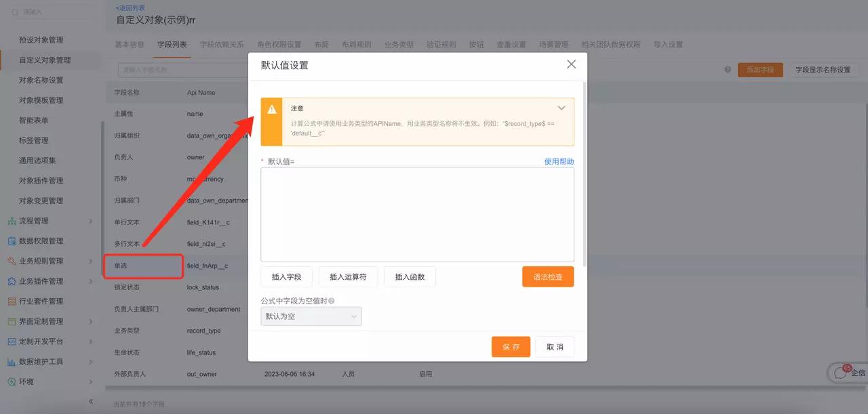The width and height of the screenshot is (868, 414).
Task: Select the 字段列表 tab
Action: tap(172, 45)
